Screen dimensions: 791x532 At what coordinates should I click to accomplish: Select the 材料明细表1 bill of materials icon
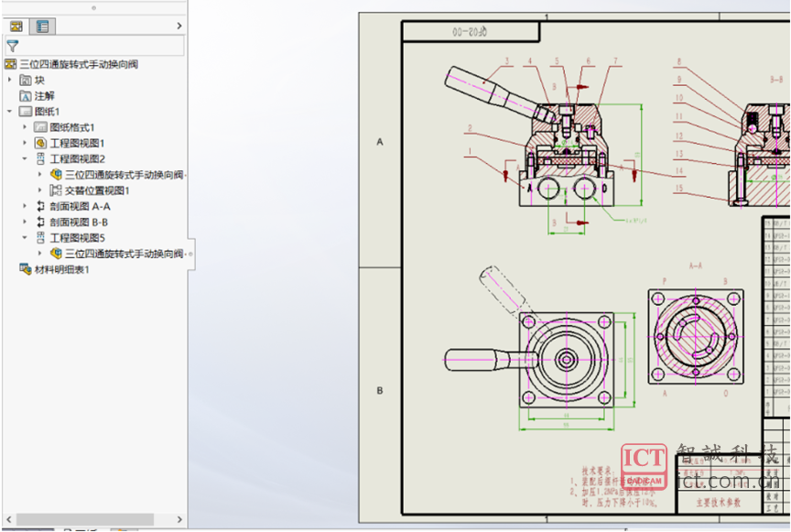26,269
